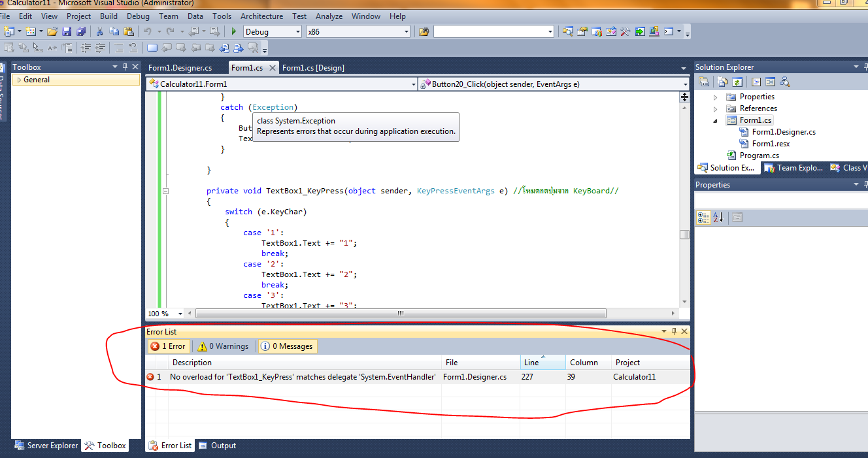This screenshot has width=868, height=458.
Task: Click the Find search box in toolbar
Action: pos(493,31)
